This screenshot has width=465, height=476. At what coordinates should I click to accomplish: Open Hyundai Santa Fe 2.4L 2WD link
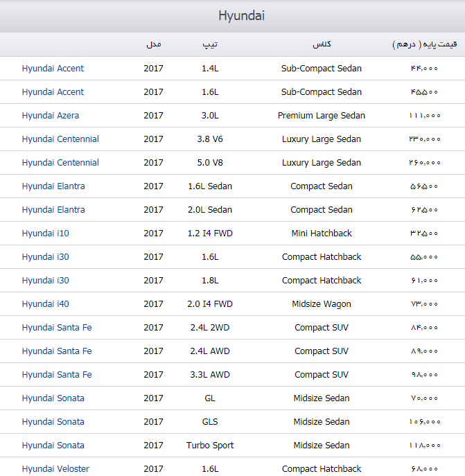coord(57,328)
